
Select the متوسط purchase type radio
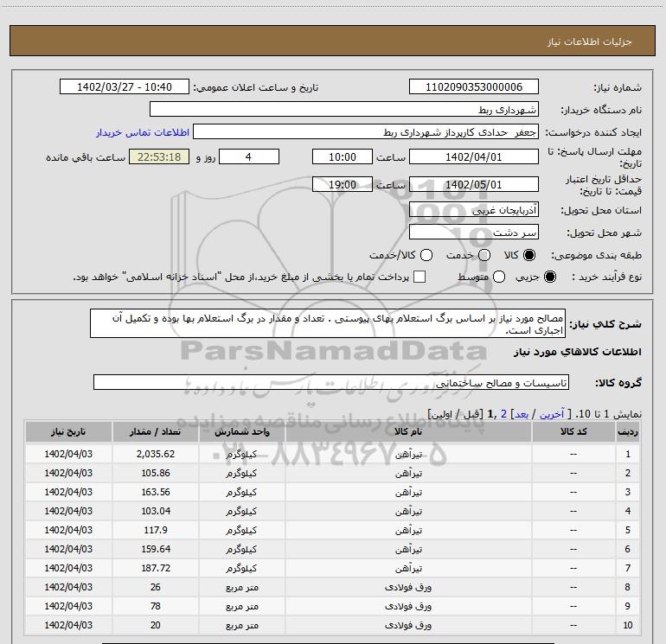(x=499, y=277)
